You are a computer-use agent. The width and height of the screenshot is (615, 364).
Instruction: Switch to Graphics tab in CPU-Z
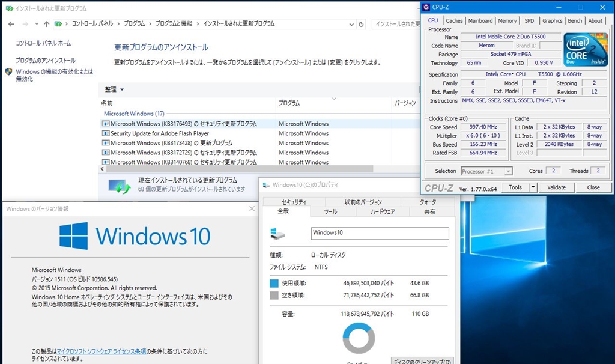(553, 21)
